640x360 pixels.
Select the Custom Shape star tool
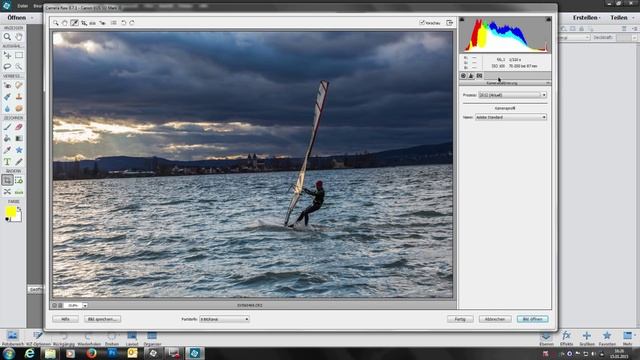pos(19,150)
